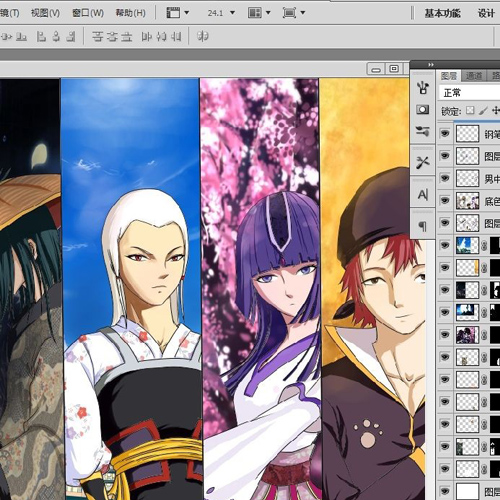
Task: Select the 钢笔 layer thumbnail
Action: tap(467, 134)
